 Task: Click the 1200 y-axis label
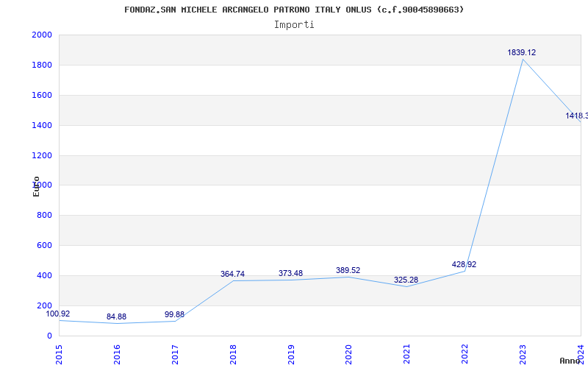coord(42,155)
